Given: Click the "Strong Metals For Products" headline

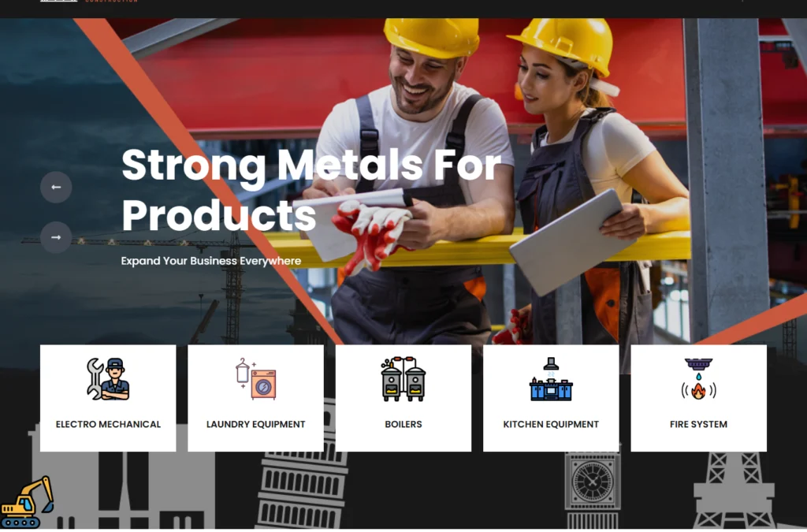Looking at the screenshot, I should (x=311, y=190).
